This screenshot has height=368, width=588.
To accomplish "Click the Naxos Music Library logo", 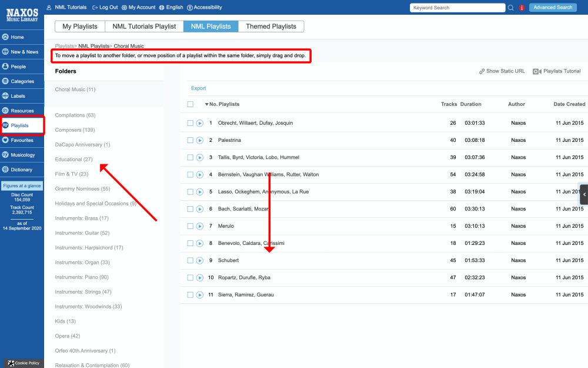I will tap(22, 15).
